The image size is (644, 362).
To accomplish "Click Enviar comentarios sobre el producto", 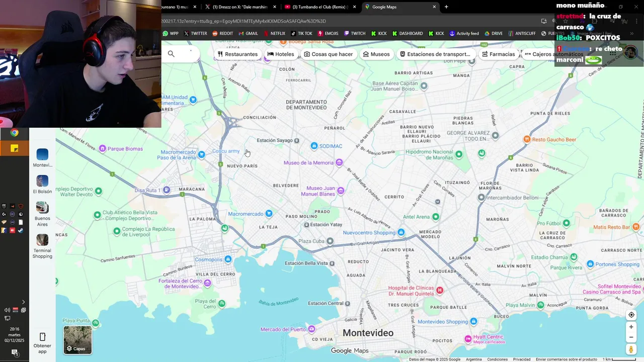I will [566, 359].
